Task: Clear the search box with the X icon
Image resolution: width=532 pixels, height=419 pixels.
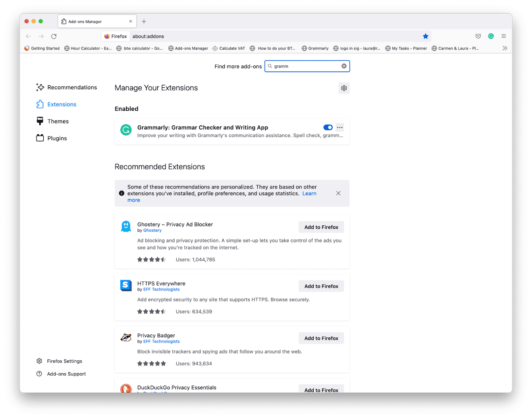Action: pyautogui.click(x=344, y=66)
